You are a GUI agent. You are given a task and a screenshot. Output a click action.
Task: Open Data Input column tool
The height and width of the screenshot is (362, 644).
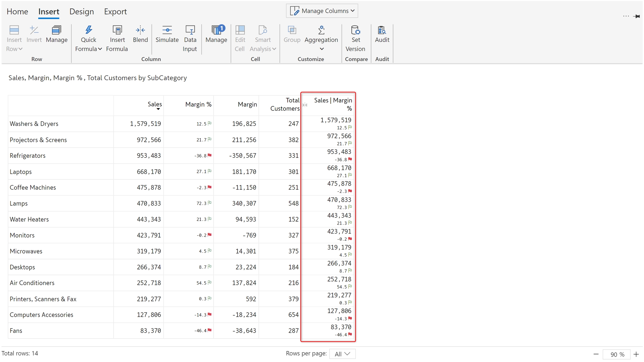pos(190,30)
